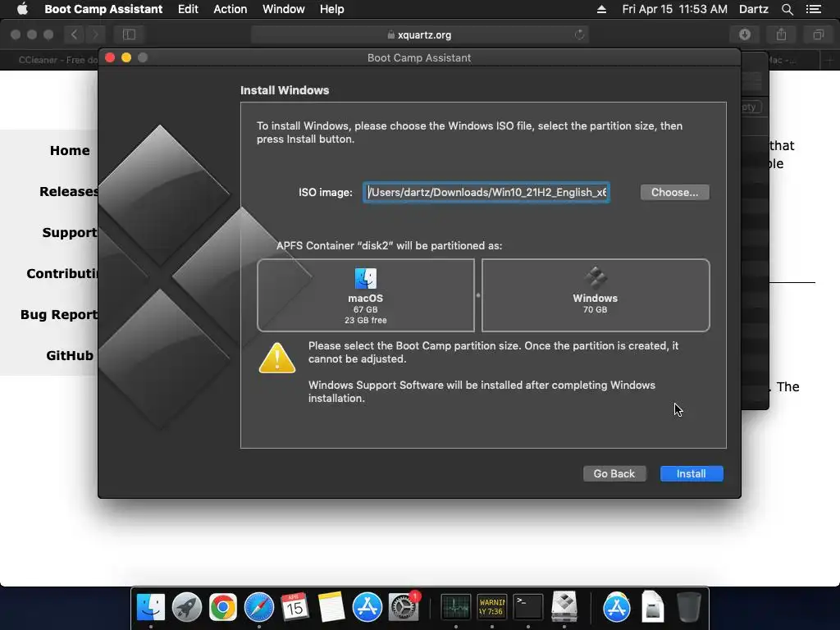Image resolution: width=840 pixels, height=630 pixels.
Task: Open the Action menu
Action: point(231,9)
